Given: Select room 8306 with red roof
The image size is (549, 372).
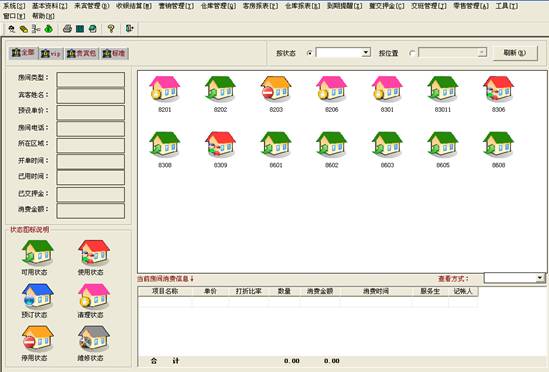Looking at the screenshot, I should [498, 89].
